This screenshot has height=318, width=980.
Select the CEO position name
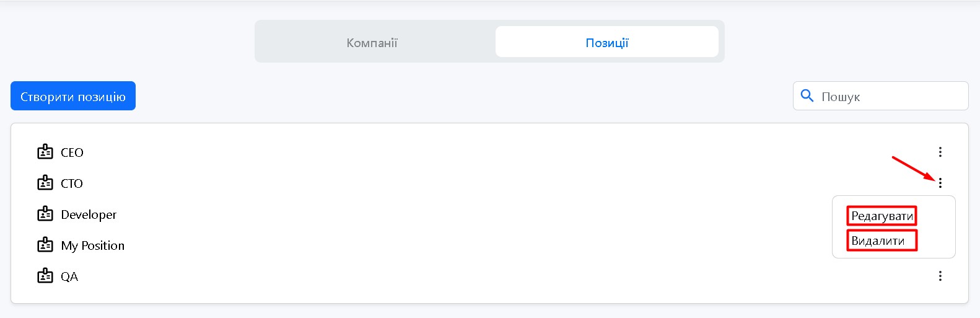[x=72, y=152]
